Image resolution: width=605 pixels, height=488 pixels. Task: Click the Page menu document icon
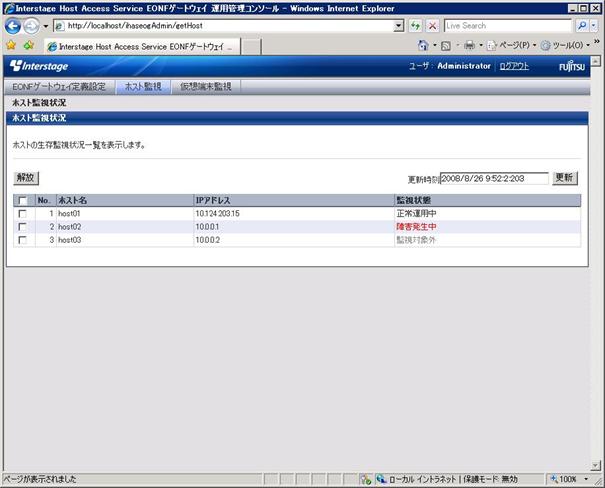[x=491, y=46]
